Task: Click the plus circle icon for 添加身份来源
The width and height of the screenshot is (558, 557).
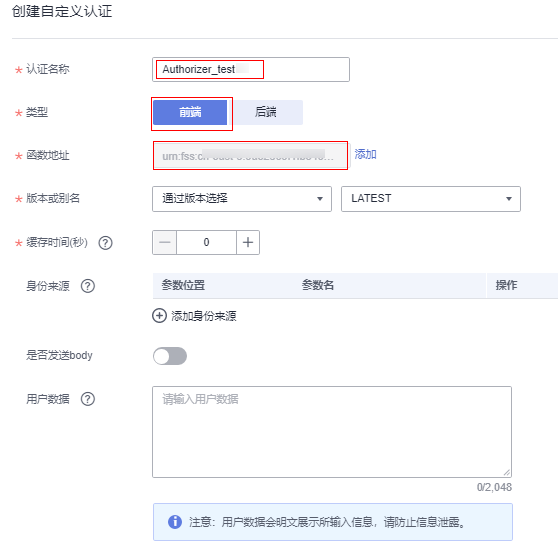Action: [x=159, y=316]
